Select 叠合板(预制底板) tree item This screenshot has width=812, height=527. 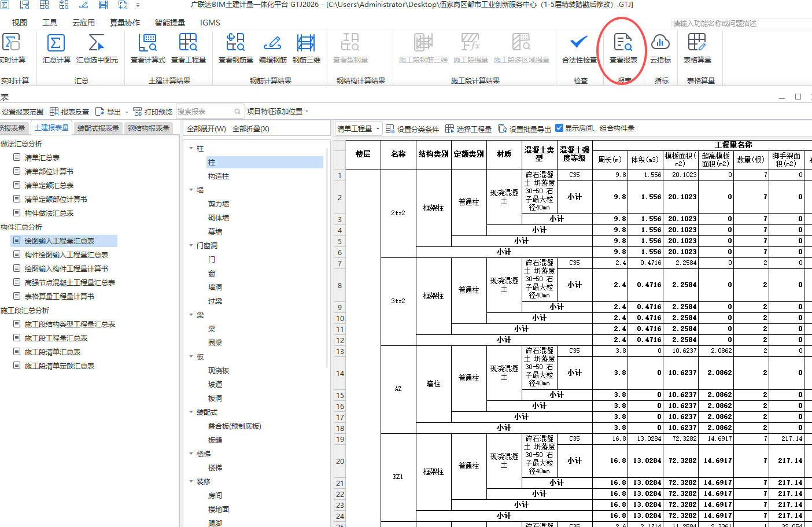tap(235, 426)
